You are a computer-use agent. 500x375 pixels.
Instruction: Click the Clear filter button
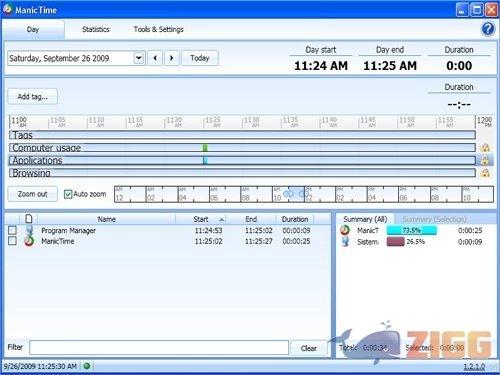pos(309,348)
